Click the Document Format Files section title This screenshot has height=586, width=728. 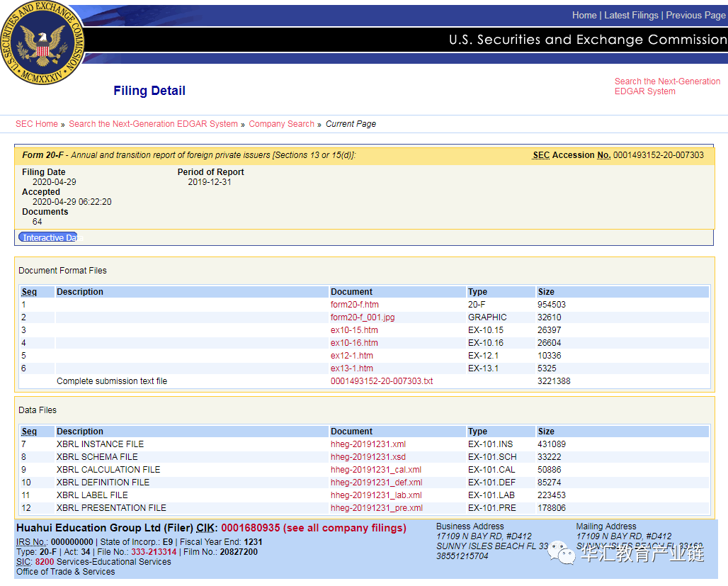(x=63, y=271)
